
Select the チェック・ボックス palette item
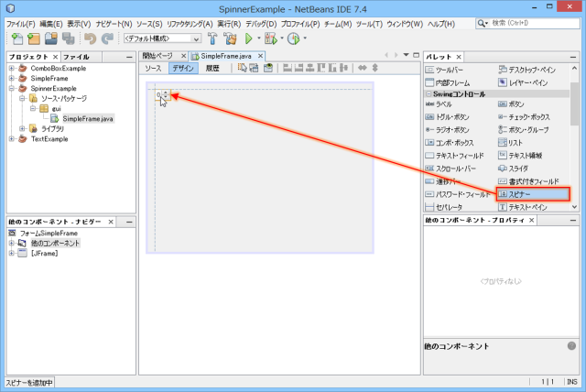(x=524, y=117)
